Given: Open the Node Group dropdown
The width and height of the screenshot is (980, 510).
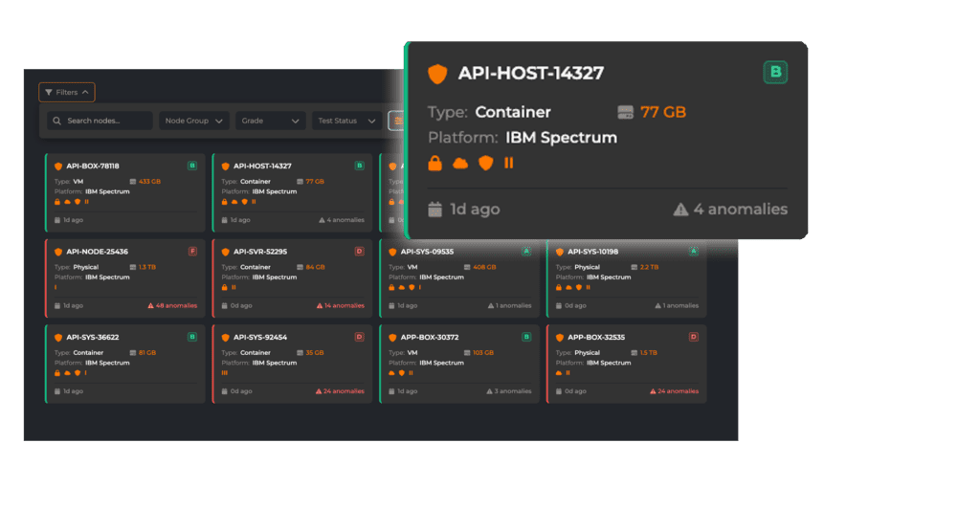Looking at the screenshot, I should click(x=193, y=121).
